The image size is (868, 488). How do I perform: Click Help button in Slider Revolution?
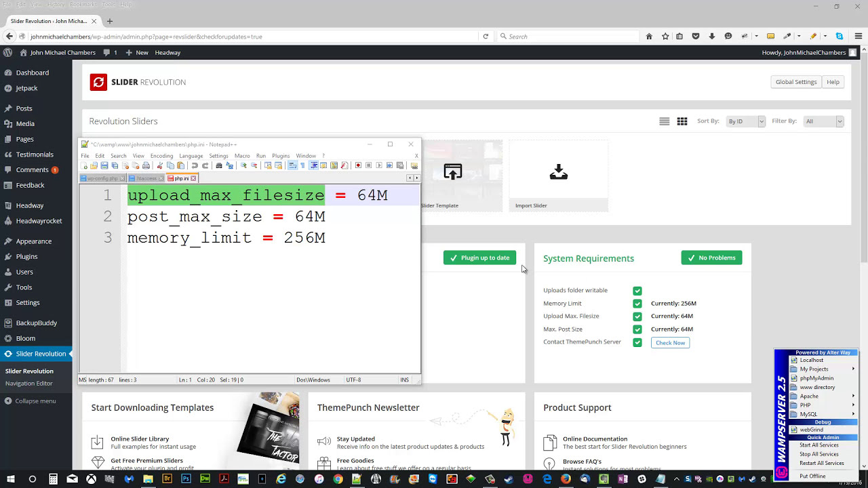(833, 82)
